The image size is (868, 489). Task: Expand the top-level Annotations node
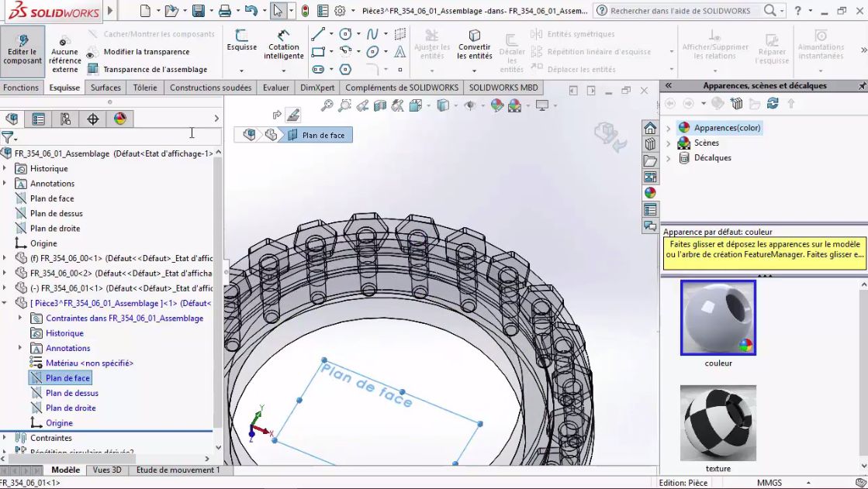(5, 183)
